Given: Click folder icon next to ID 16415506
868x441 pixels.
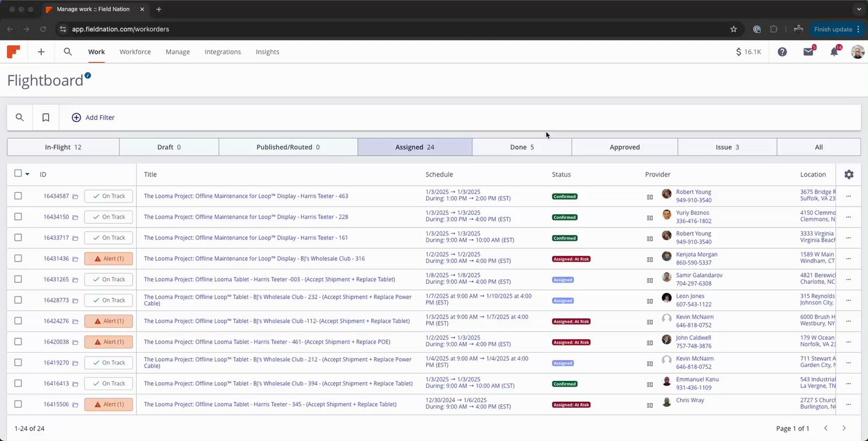Looking at the screenshot, I should (x=75, y=405).
